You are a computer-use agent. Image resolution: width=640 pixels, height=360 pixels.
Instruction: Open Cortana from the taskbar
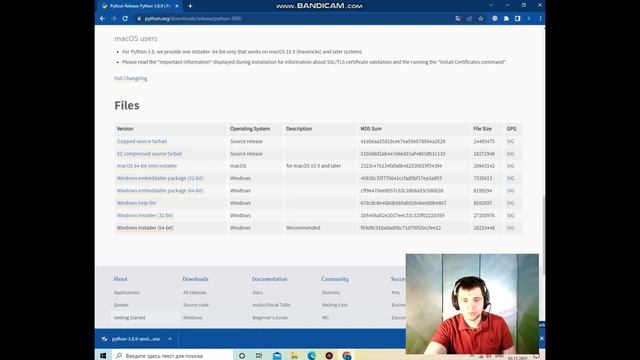[242, 356]
